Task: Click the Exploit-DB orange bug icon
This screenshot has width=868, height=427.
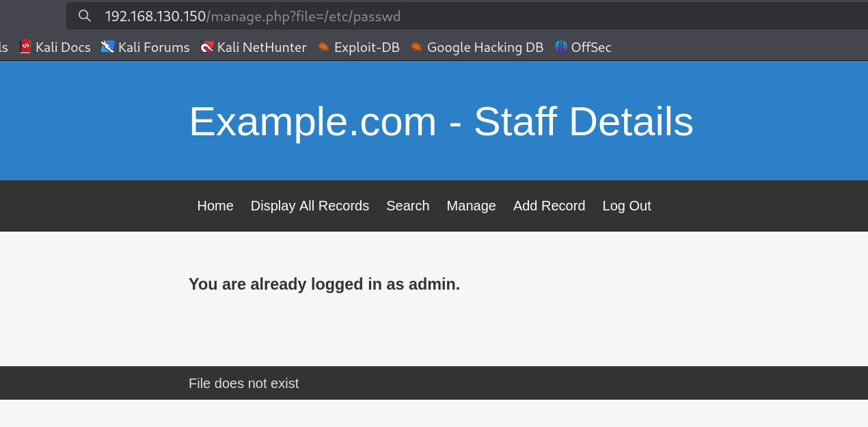Action: (x=323, y=47)
